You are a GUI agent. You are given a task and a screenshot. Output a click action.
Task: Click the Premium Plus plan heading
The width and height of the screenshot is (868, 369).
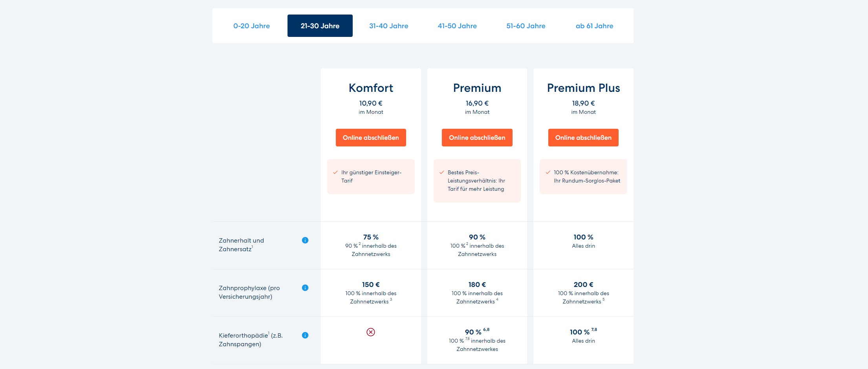(583, 88)
